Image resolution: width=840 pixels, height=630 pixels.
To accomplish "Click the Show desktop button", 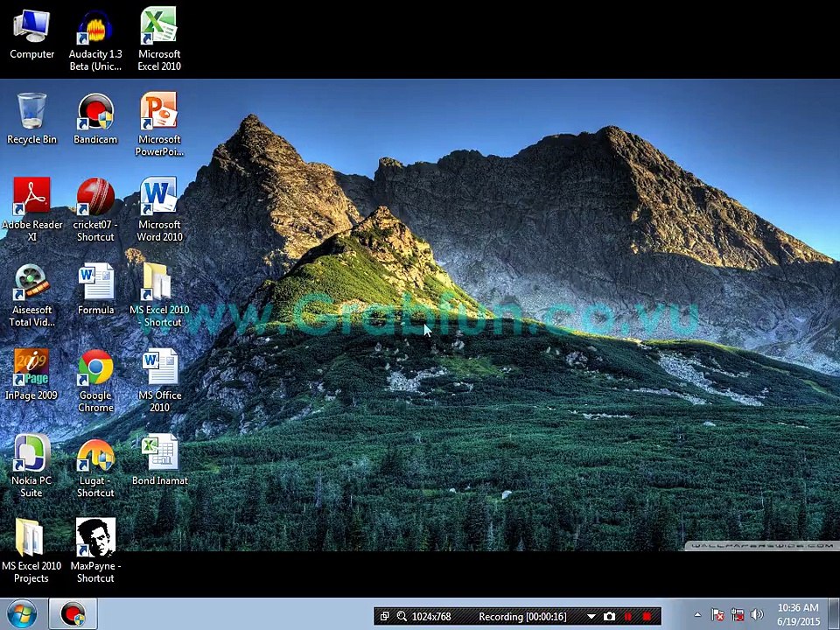I will click(x=835, y=614).
